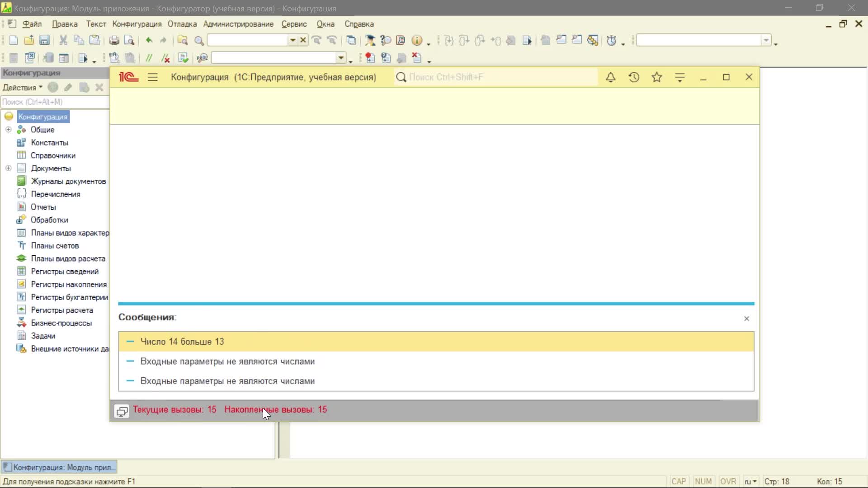
Task: Open the Конфигурация menu
Action: click(x=137, y=24)
